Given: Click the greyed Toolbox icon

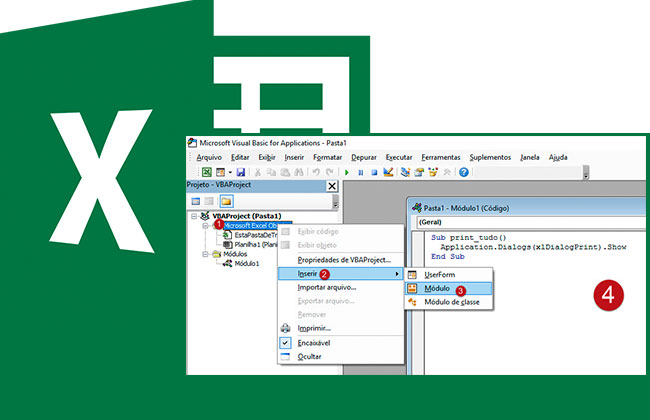Looking at the screenshot, I should coord(447,172).
